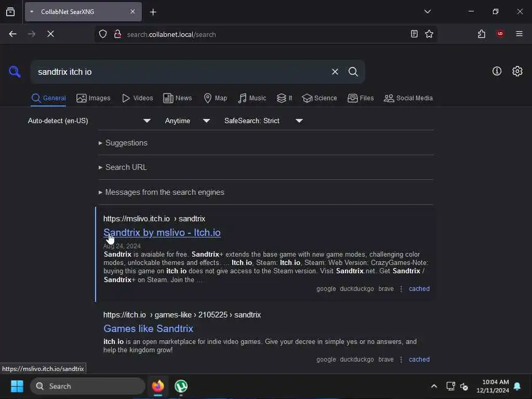Show hidden system tray icons
The image size is (532, 399).
click(434, 386)
